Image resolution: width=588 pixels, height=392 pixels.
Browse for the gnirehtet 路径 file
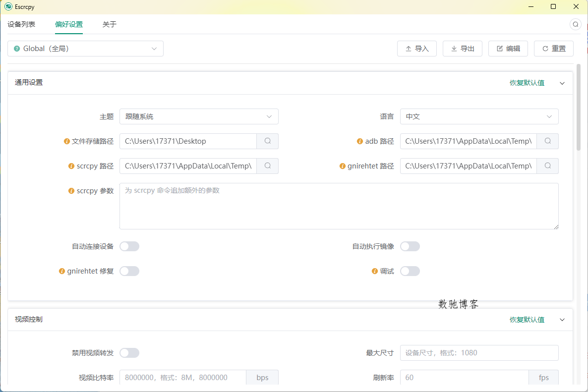547,166
